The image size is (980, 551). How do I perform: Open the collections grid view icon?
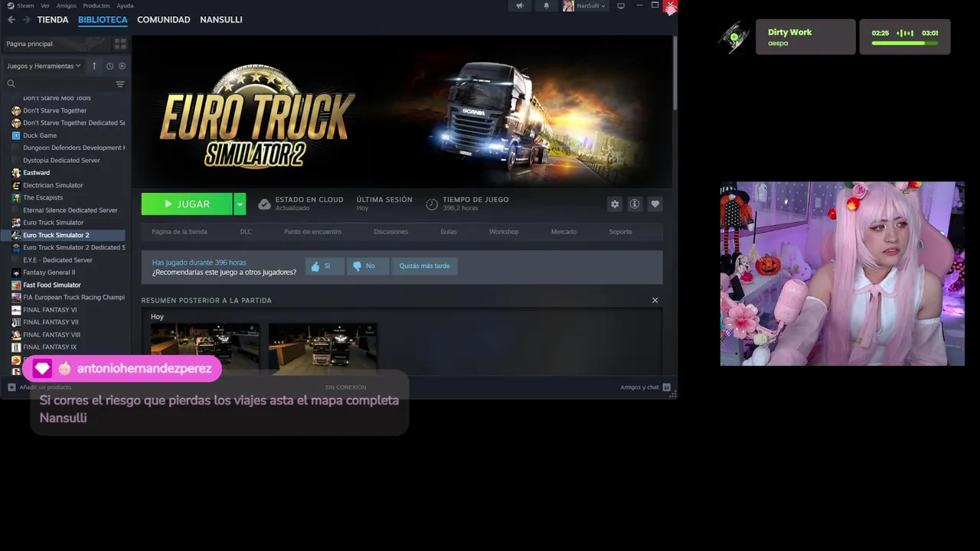[x=120, y=44]
